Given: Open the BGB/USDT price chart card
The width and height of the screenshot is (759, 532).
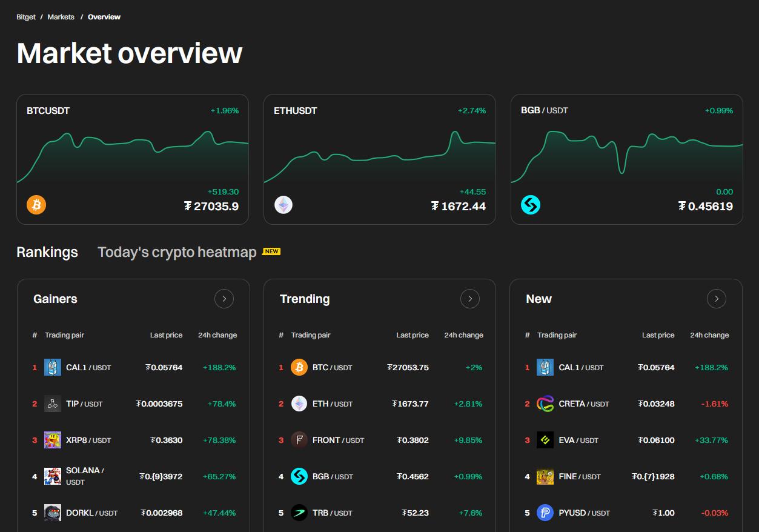Looking at the screenshot, I should (x=627, y=159).
